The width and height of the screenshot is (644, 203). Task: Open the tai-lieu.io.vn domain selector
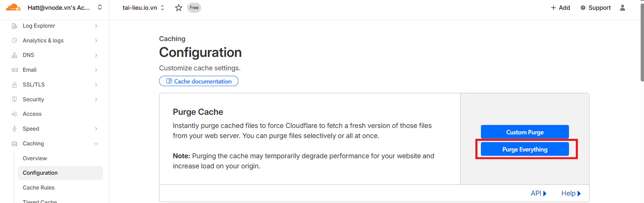tap(144, 8)
